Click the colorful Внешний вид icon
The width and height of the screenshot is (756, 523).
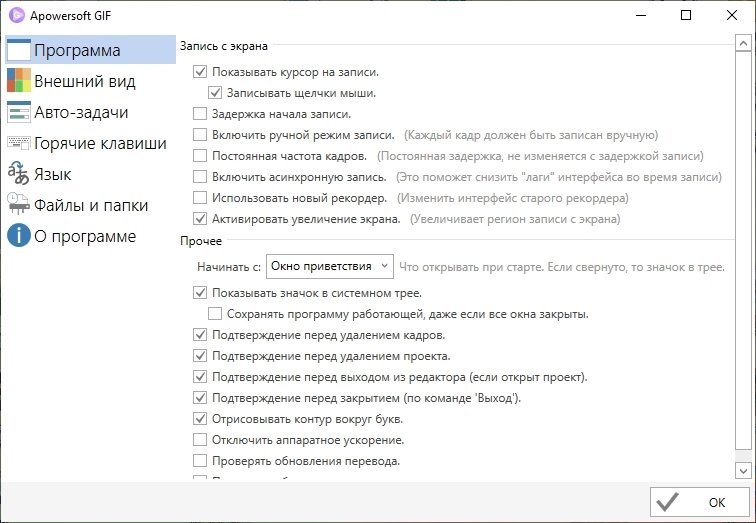19,80
